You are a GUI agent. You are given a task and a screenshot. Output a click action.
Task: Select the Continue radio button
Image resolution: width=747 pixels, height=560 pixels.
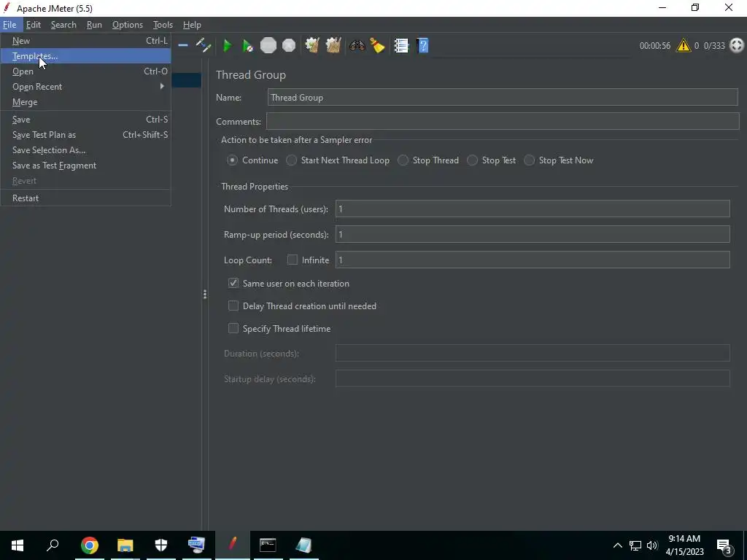232,160
